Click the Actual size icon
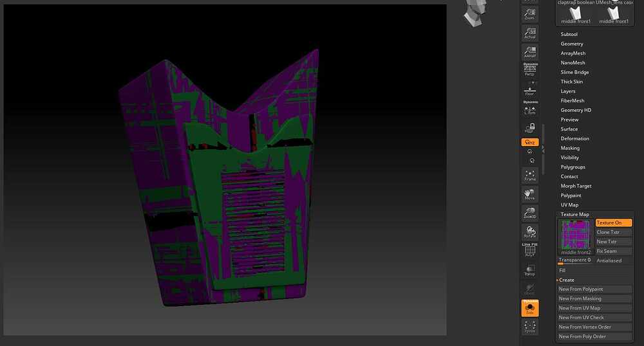The height and width of the screenshot is (346, 644). tap(530, 33)
